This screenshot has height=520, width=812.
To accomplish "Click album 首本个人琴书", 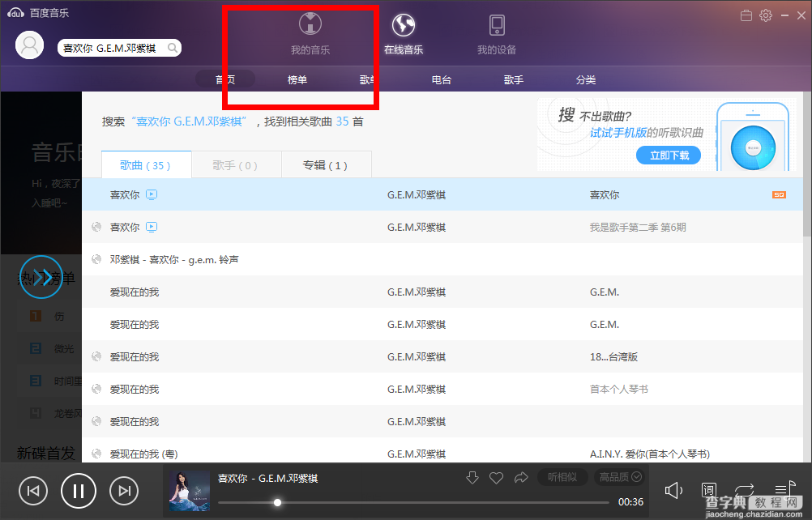I will point(618,389).
